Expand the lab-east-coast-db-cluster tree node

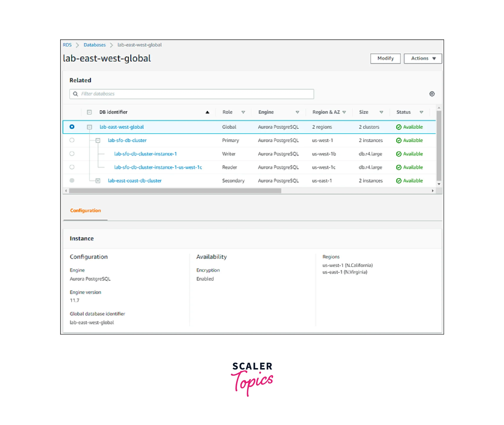point(98,181)
